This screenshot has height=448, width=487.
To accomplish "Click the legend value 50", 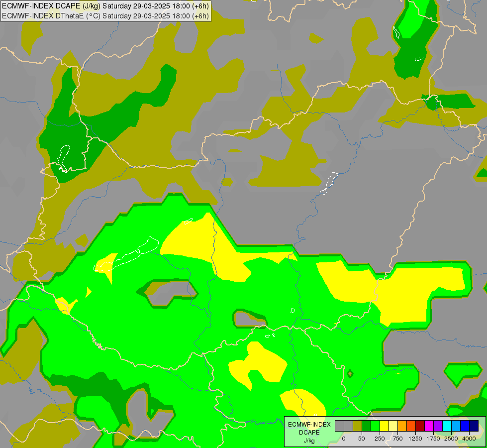I will [362, 439].
